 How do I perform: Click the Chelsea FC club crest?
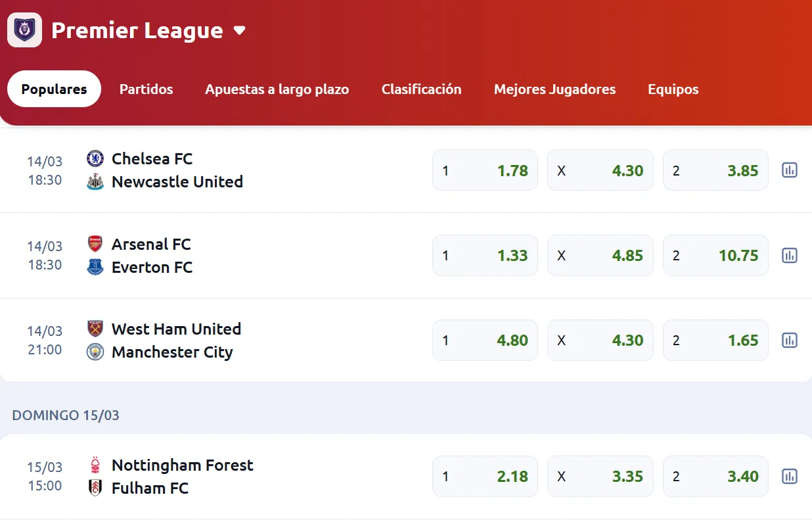(95, 158)
